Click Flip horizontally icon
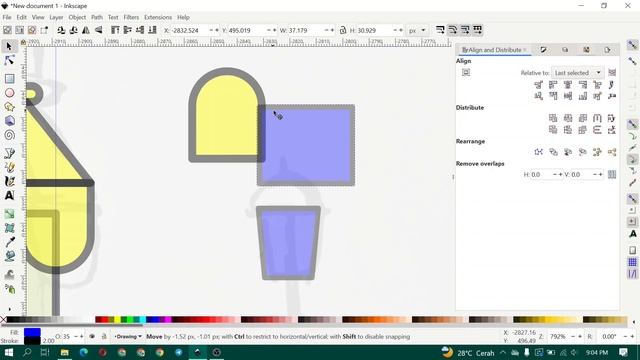The image size is (640, 360). 86,30
